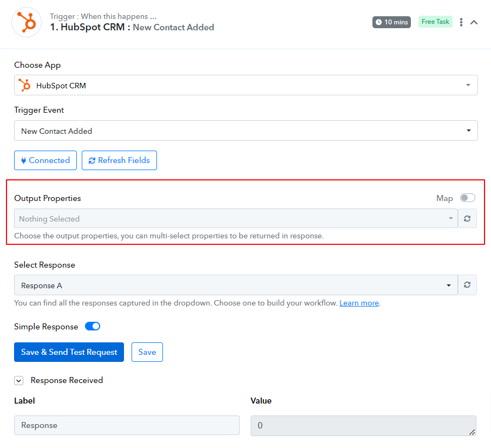The image size is (491, 448).
Task: Collapse the trigger step with the chevron
Action: pyautogui.click(x=474, y=22)
